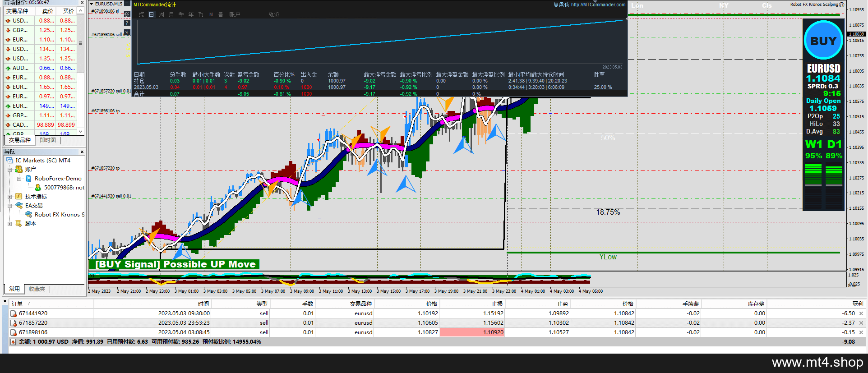Select the 月 monthly statistics tab
868x373 pixels.
click(x=171, y=14)
